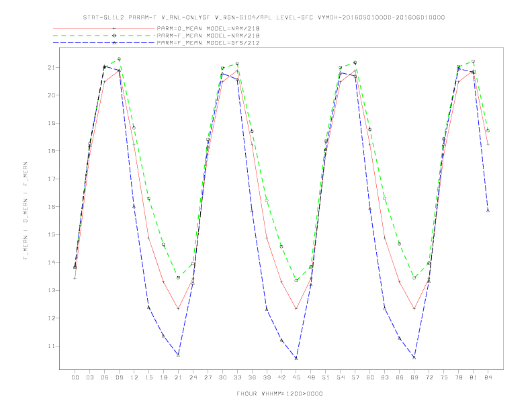Click x-axis tick label 63
532x411 pixels.
pyautogui.click(x=385, y=377)
